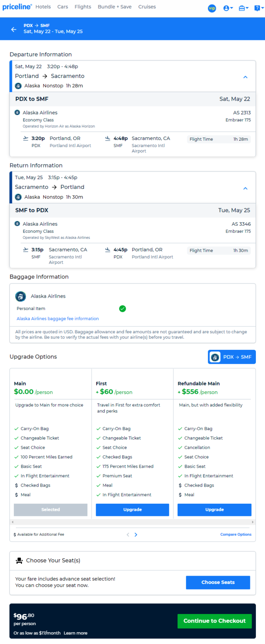
Task: Click dollar icon beside Meal in Main
Action: coord(16,495)
